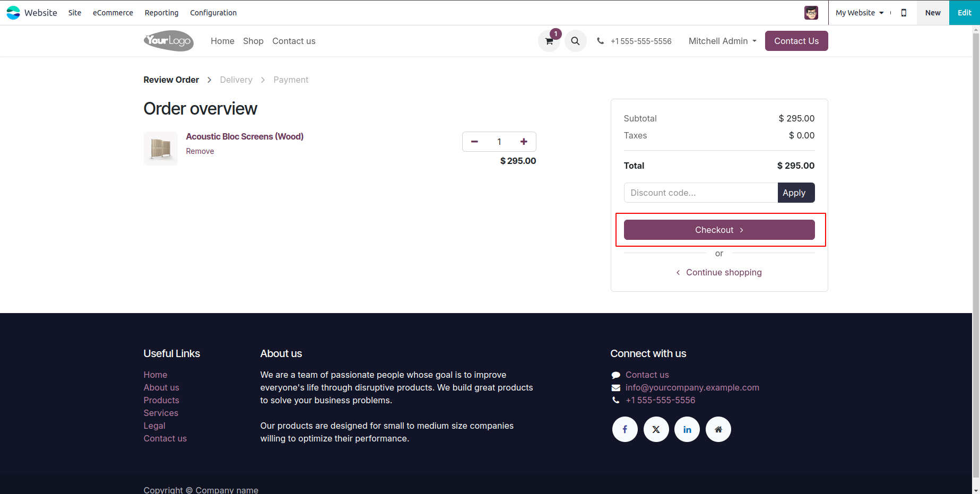Decrease quantity with the minus button
980x494 pixels.
pos(474,142)
